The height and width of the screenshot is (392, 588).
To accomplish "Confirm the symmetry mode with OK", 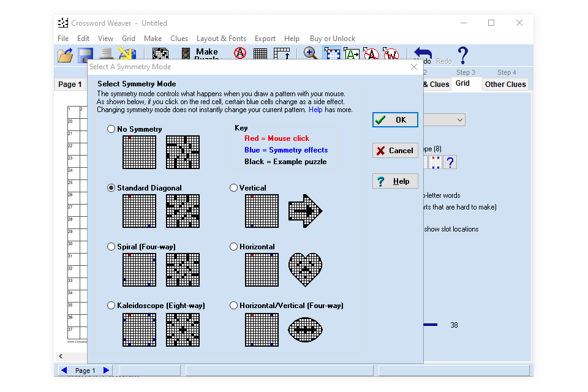I will pyautogui.click(x=395, y=120).
